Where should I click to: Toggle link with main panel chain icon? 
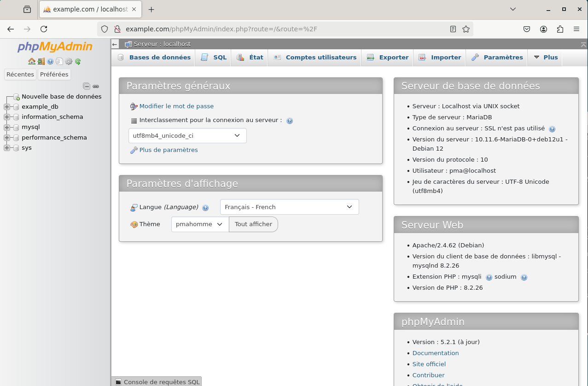pos(96,86)
